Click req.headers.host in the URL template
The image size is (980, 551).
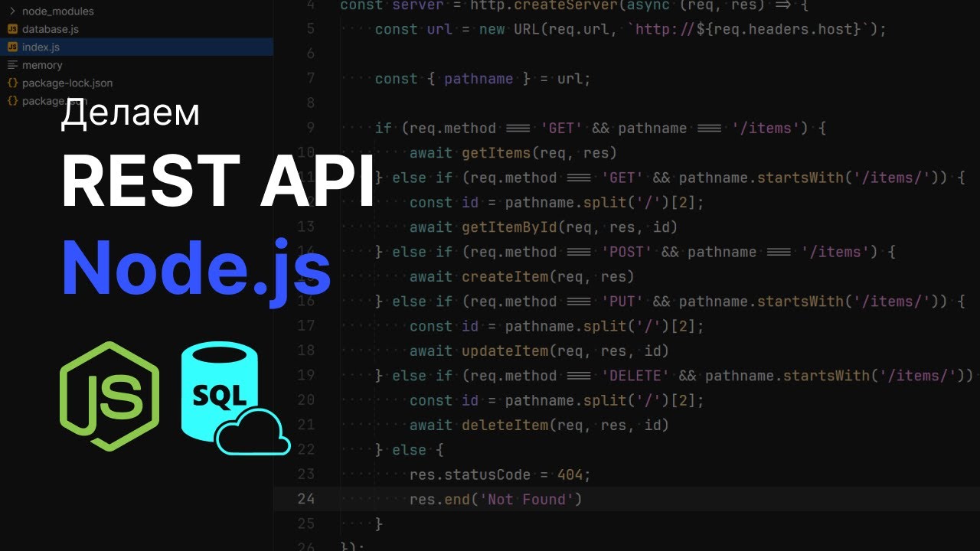pos(781,29)
